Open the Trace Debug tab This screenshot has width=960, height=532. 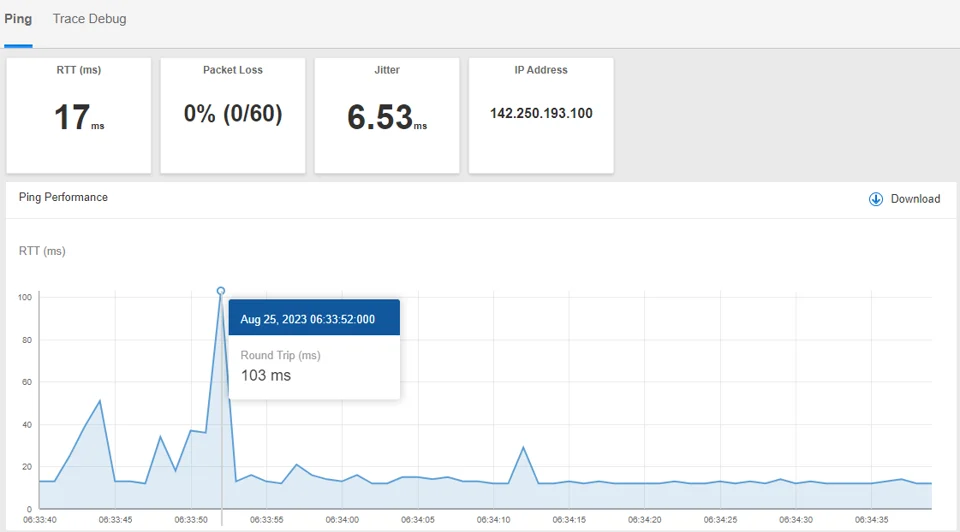tap(89, 19)
